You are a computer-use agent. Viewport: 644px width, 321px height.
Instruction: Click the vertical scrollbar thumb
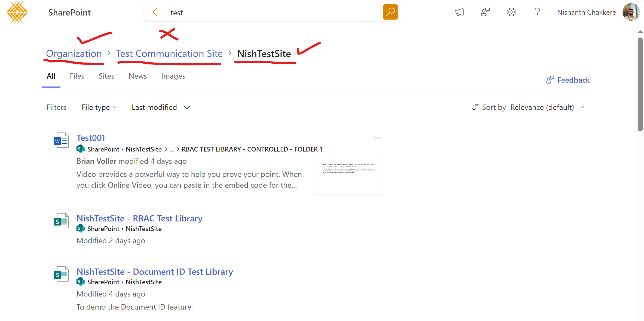640,84
